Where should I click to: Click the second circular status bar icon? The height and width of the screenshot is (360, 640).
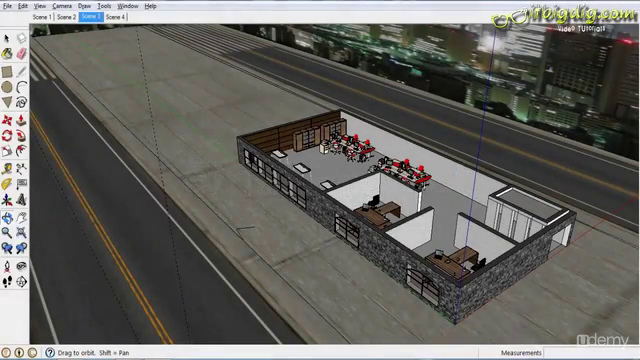pos(19,353)
